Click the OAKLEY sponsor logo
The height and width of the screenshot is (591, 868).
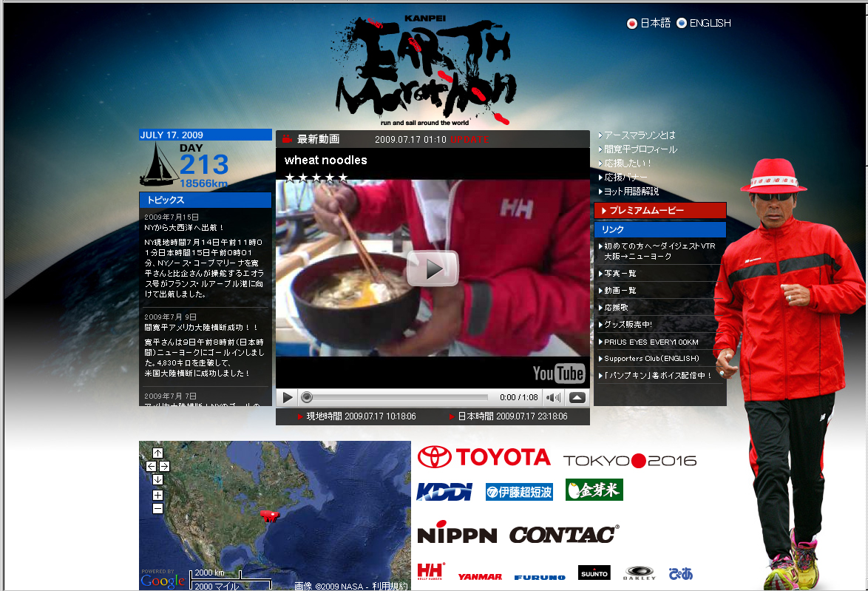point(640,573)
